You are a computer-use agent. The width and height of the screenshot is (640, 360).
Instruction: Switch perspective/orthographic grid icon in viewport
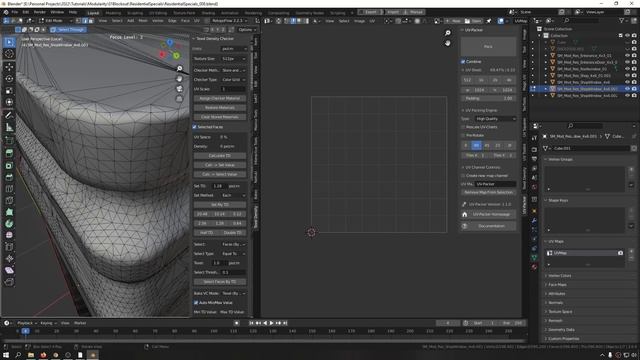pyautogui.click(x=179, y=99)
